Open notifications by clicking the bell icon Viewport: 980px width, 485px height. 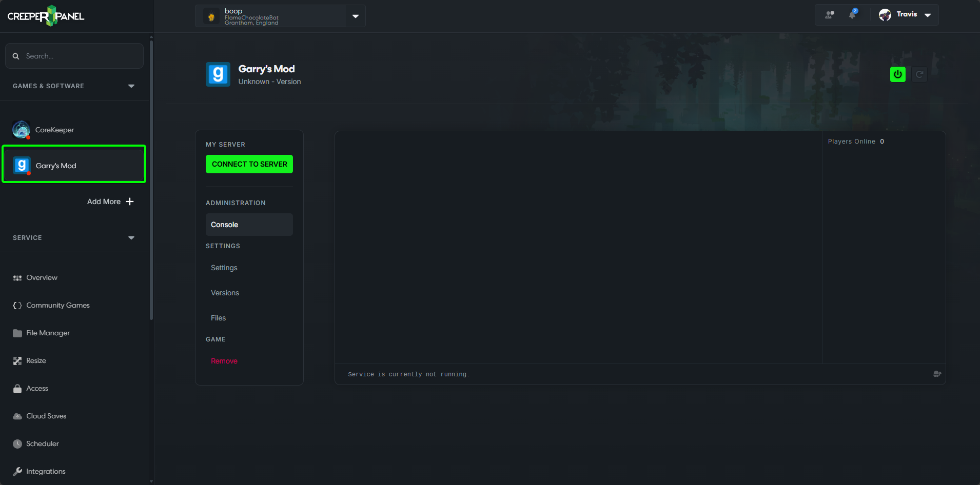853,14
